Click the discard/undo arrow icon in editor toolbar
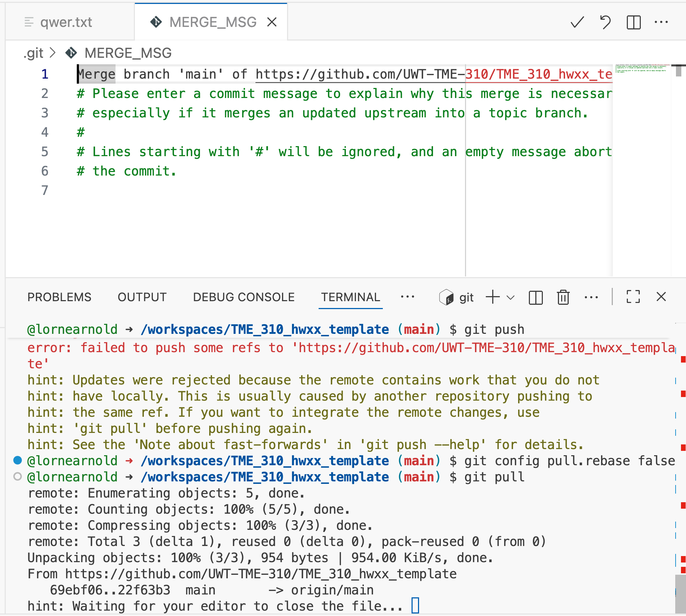 tap(605, 22)
